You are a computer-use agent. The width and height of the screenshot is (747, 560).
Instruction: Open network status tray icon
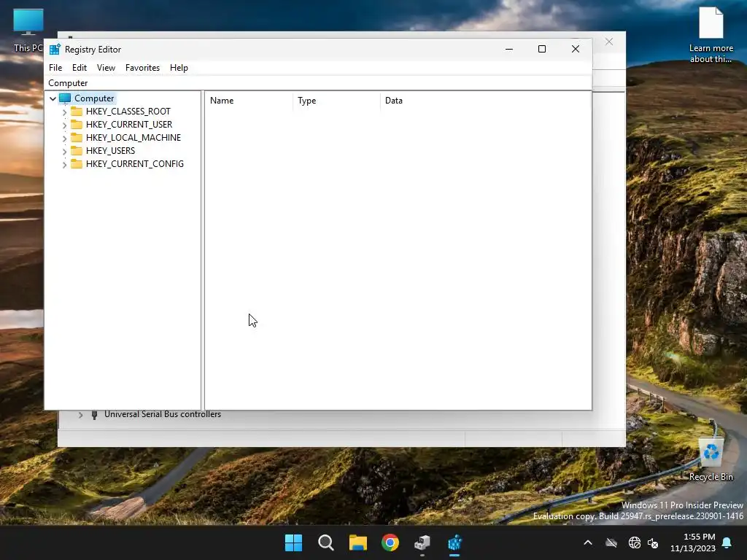tap(635, 542)
